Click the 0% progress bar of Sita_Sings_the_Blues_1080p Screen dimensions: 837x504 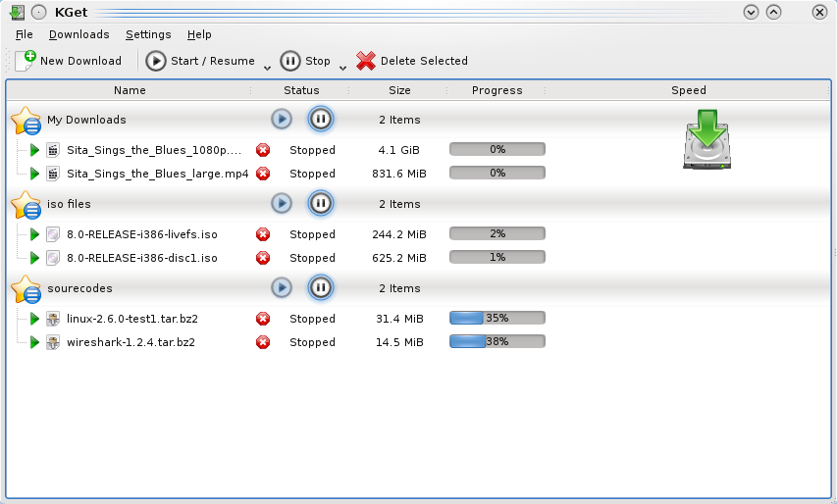pos(497,149)
